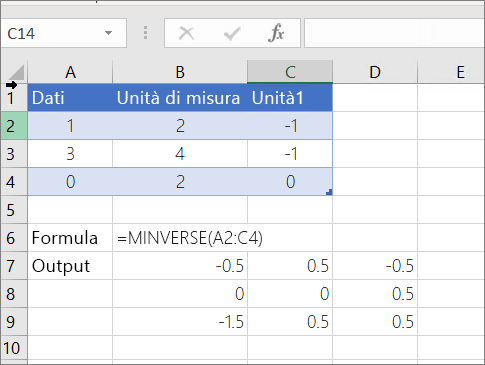Select cell D8 with 0.5
Image resolution: width=485 pixels, height=365 pixels.
(375, 294)
